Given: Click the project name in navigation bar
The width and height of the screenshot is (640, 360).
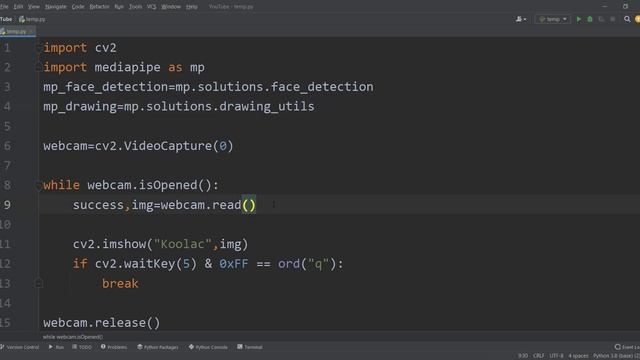Looking at the screenshot, I should pyautogui.click(x=6, y=19).
